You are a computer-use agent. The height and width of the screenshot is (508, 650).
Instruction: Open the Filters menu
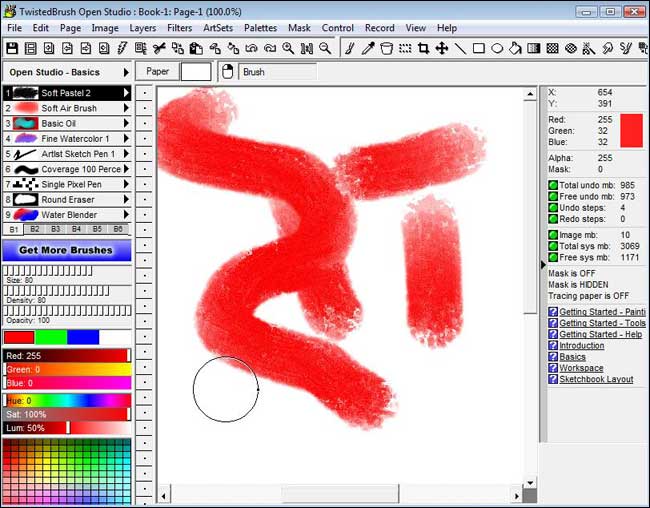pyautogui.click(x=179, y=28)
